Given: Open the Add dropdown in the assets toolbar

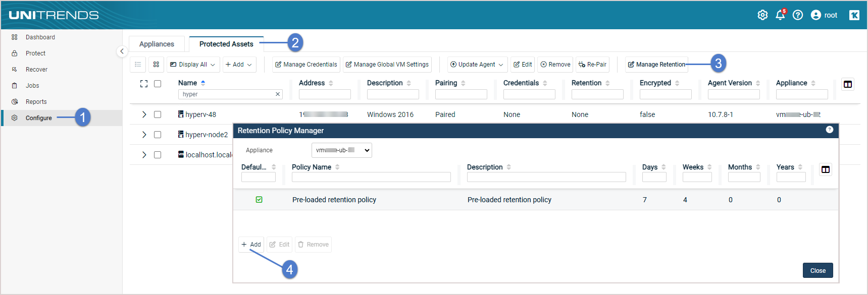Looking at the screenshot, I should 239,65.
